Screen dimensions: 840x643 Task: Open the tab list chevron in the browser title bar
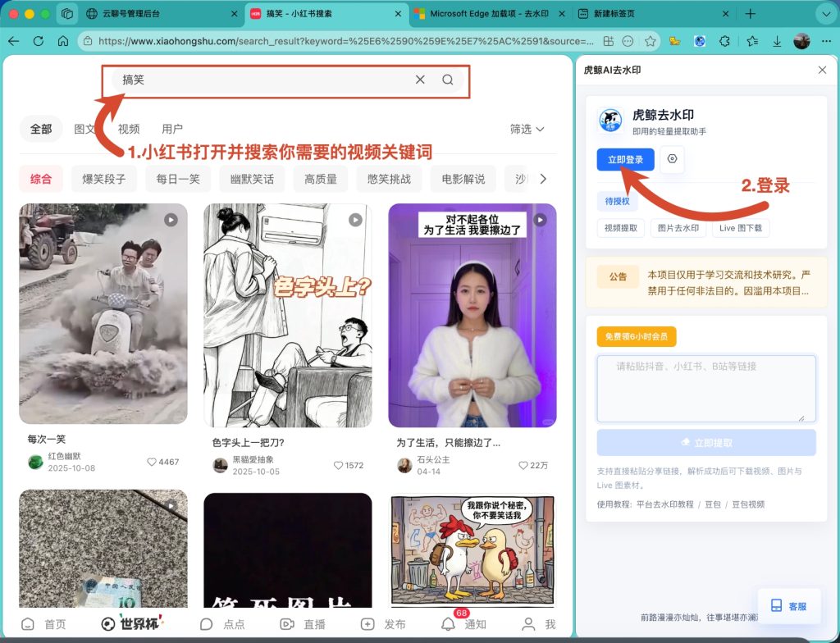click(825, 14)
